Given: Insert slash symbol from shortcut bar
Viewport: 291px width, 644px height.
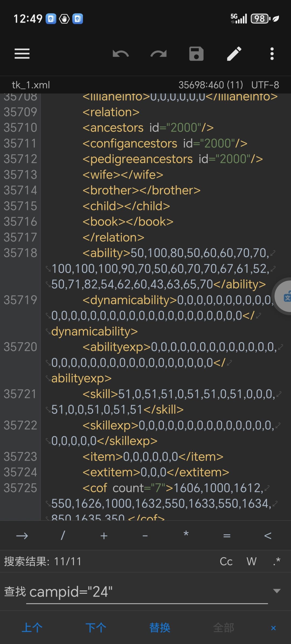Looking at the screenshot, I should click(63, 536).
